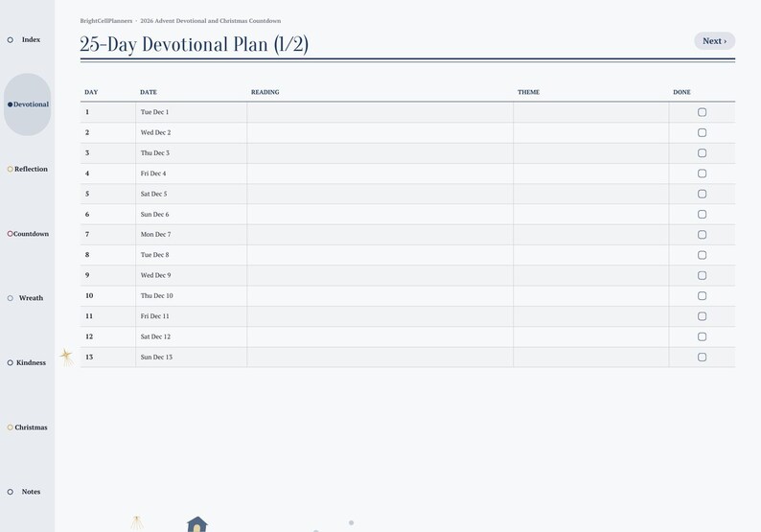Toggle Done checkbox for Sat Dec 5
The height and width of the screenshot is (532, 761).
coord(702,194)
